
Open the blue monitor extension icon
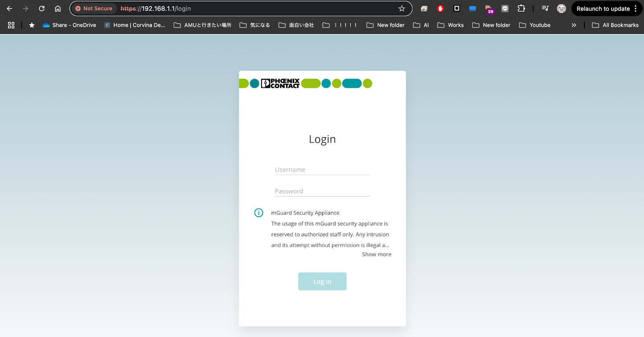tap(473, 8)
